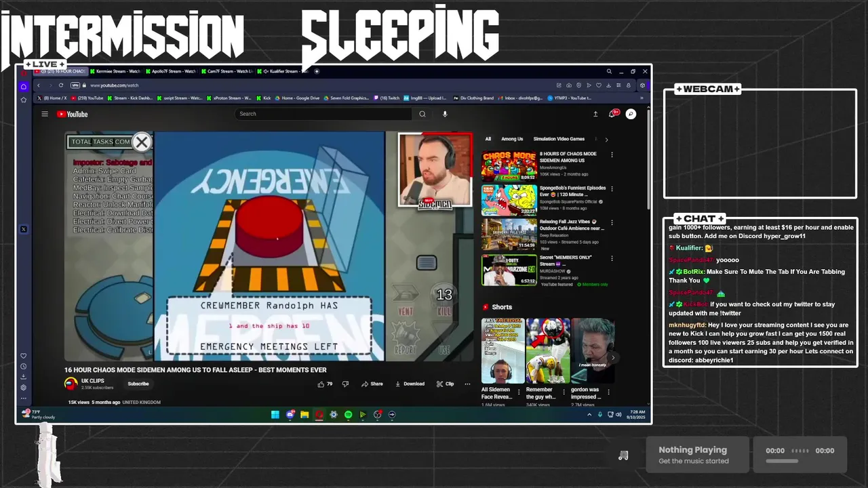Open the browser sidebar settings gear icon
The width and height of the screenshot is (868, 488).
[x=24, y=388]
